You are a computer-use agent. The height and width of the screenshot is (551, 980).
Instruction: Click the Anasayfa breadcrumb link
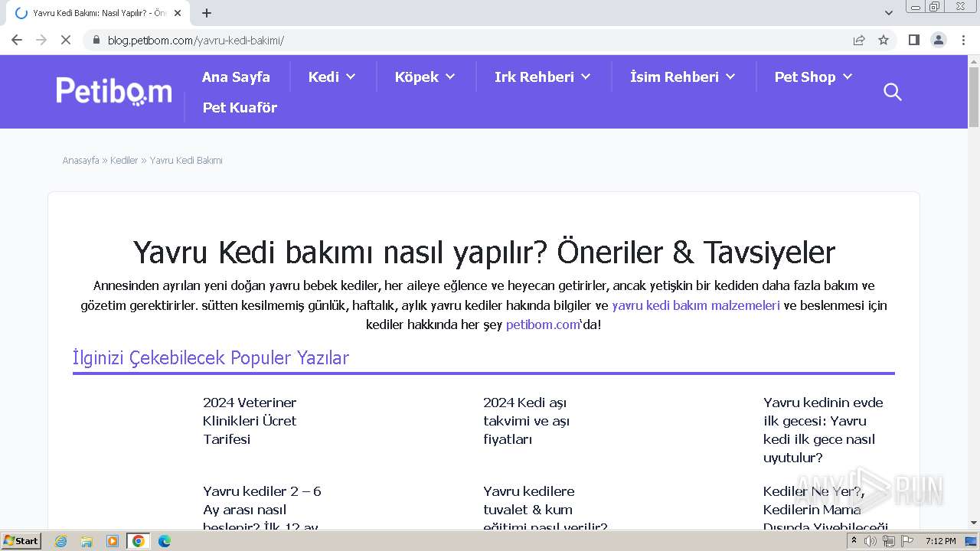coord(80,160)
